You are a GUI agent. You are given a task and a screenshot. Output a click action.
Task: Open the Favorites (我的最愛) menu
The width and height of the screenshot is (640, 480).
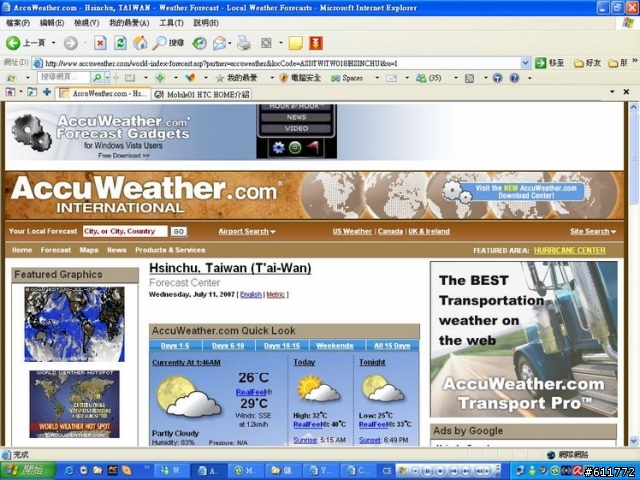tap(129, 23)
